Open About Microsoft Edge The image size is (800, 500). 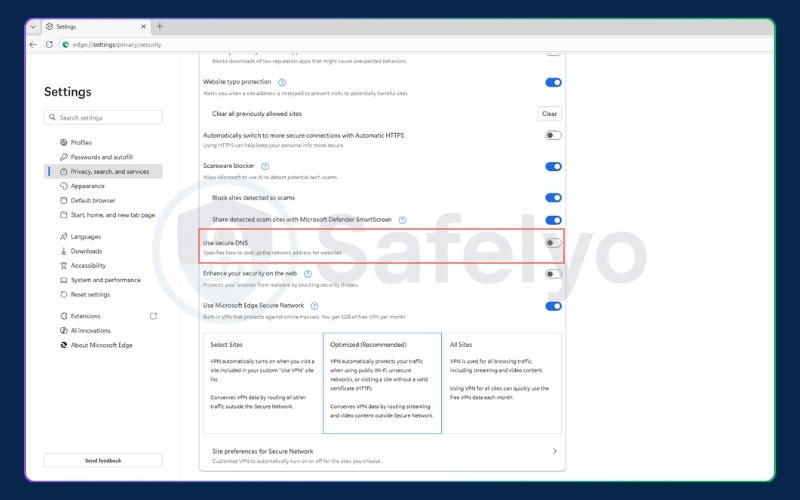tap(103, 345)
